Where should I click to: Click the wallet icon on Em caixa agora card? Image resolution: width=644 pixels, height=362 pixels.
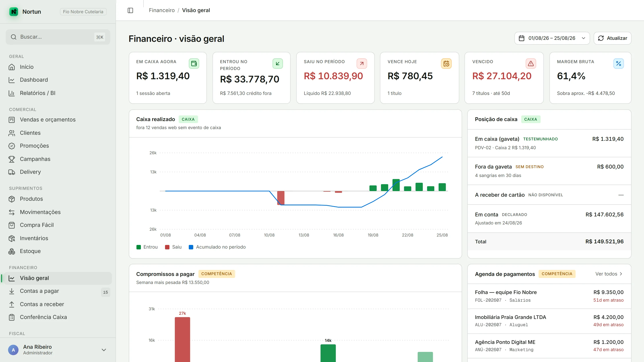(194, 64)
